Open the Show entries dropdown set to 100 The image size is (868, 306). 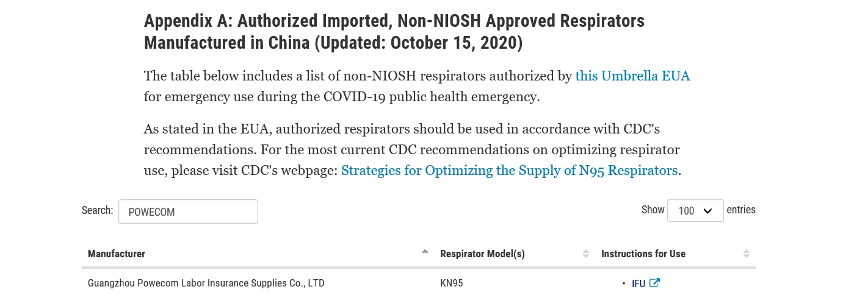click(x=695, y=210)
